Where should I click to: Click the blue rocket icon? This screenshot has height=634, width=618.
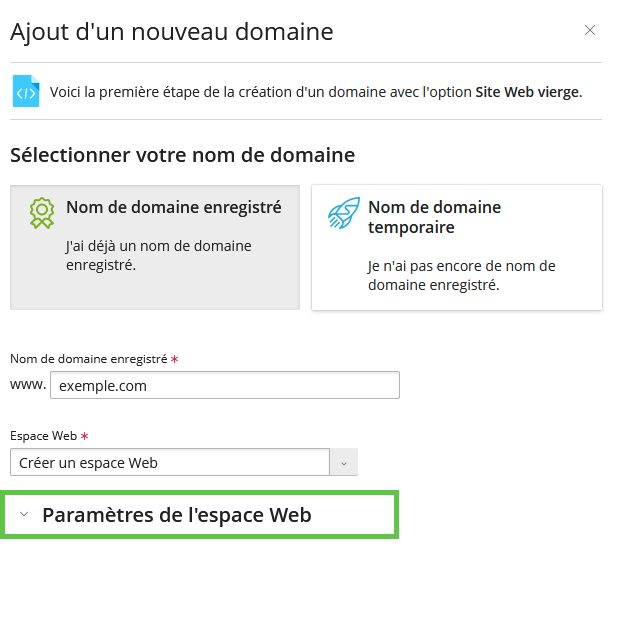344,213
